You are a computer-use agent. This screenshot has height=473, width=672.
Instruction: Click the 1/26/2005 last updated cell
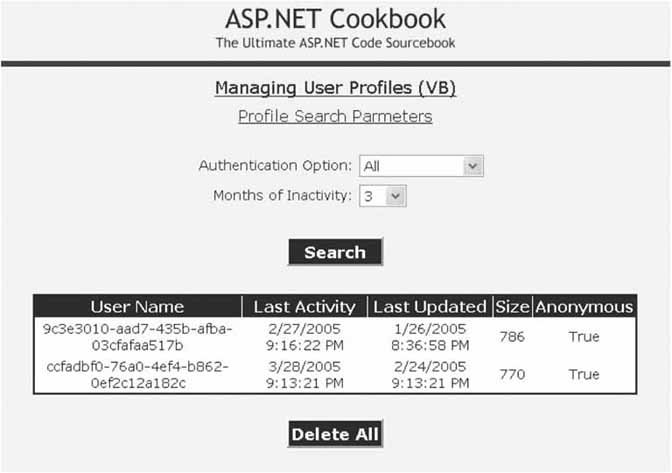pyautogui.click(x=428, y=337)
